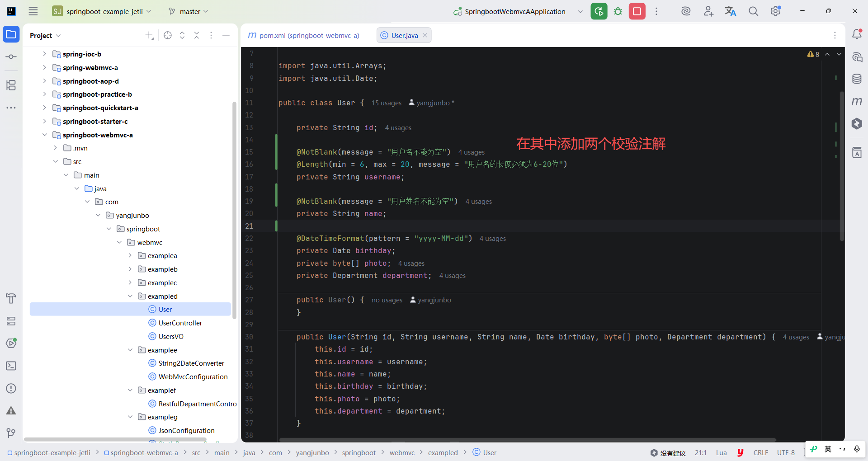The width and height of the screenshot is (868, 461).
Task: Open Notifications bell
Action: click(x=857, y=34)
